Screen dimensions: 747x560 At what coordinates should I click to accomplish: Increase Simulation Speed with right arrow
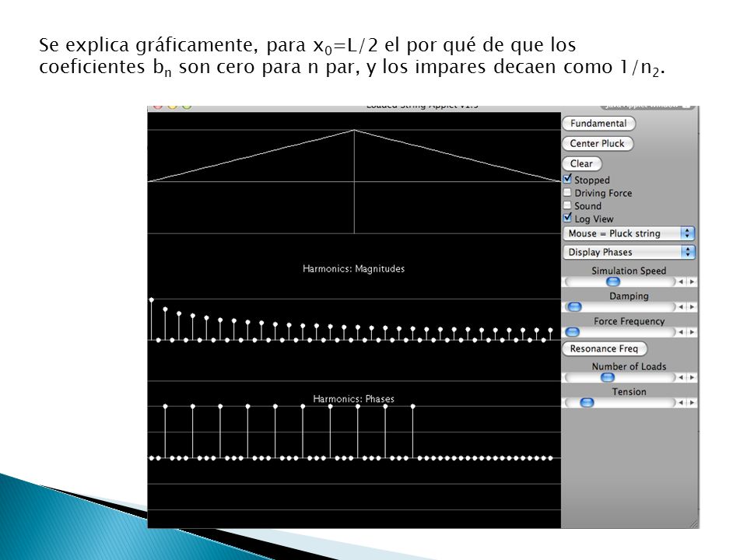pos(692,282)
